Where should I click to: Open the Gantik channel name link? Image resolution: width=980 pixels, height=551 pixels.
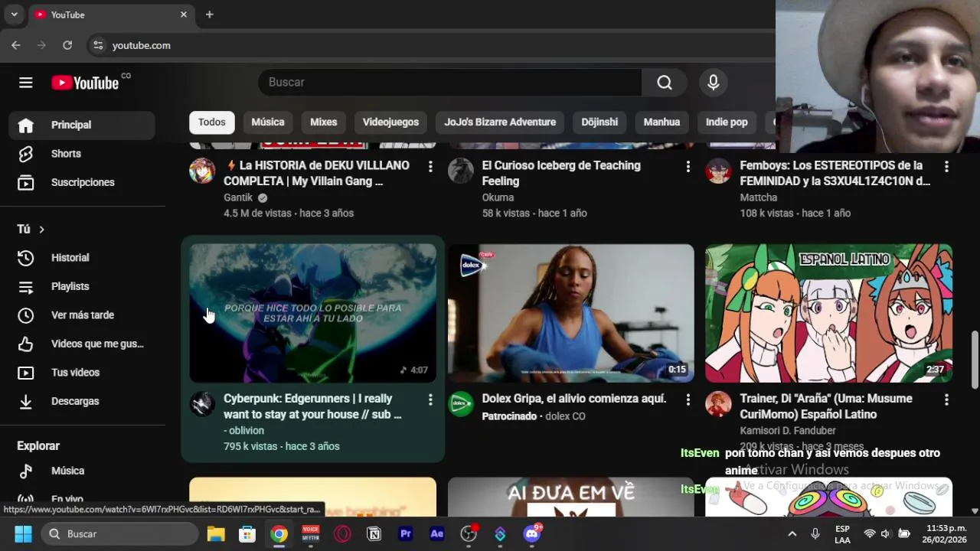click(x=238, y=197)
